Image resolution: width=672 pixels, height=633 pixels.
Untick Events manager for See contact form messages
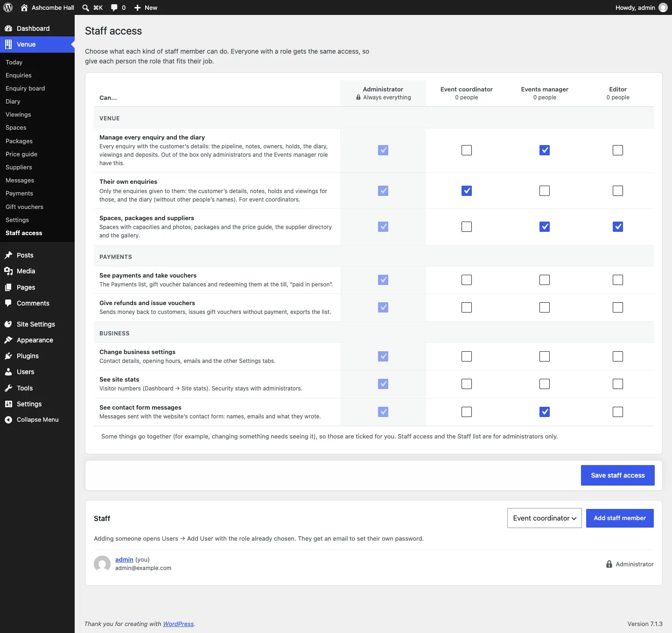[545, 412]
